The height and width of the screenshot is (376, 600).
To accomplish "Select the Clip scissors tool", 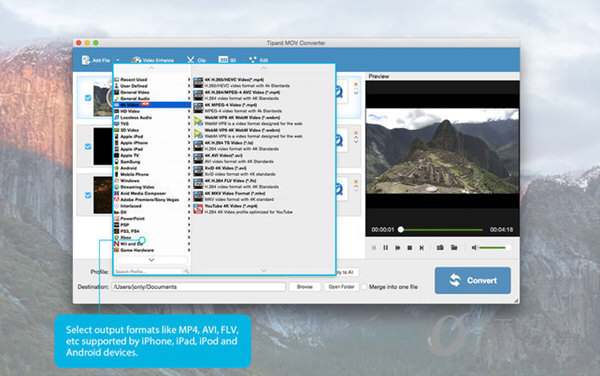I will (196, 60).
